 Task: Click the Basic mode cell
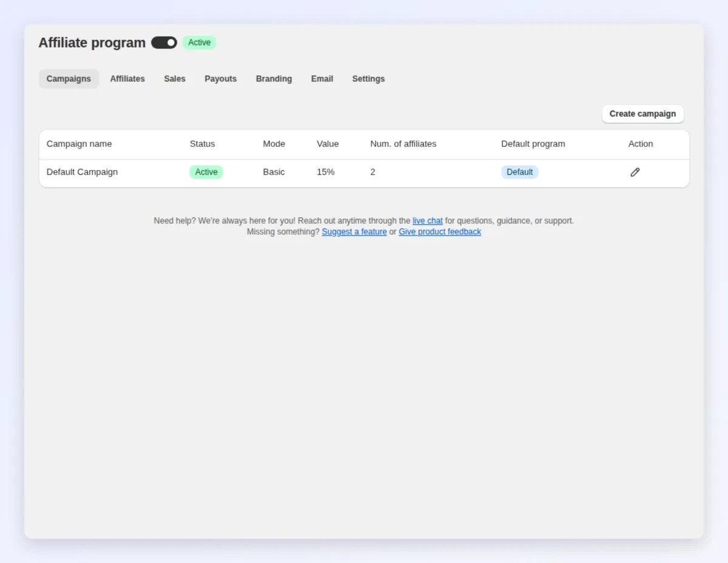274,172
